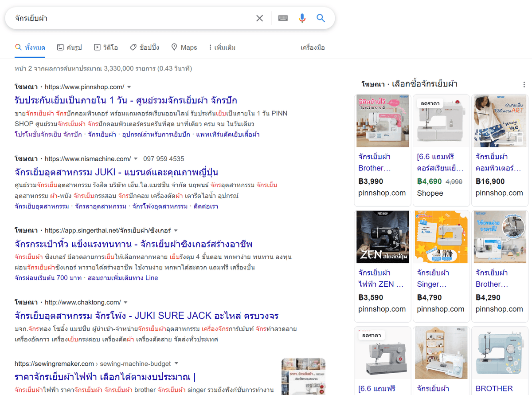Image resolution: width=532 pixels, height=395 pixels.
Task: Follow the แพทเทิร์นตัดเย็บเสื้อผ้า sitelink
Action: (228, 134)
